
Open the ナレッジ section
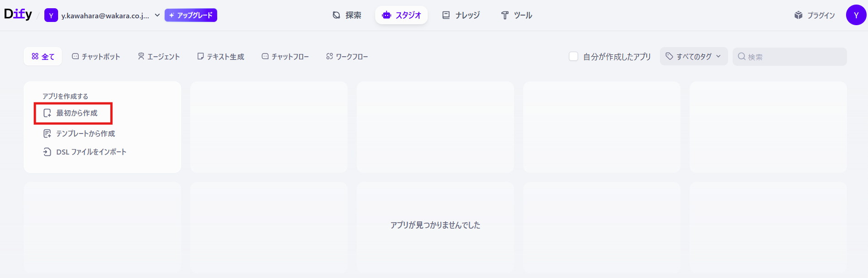pos(461,15)
